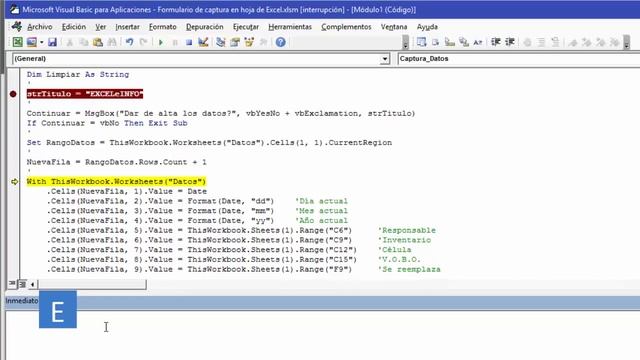Click the "NuevaFila = RangoDatos.Rows.Count + 1" line
This screenshot has height=360, width=640.
(x=117, y=162)
